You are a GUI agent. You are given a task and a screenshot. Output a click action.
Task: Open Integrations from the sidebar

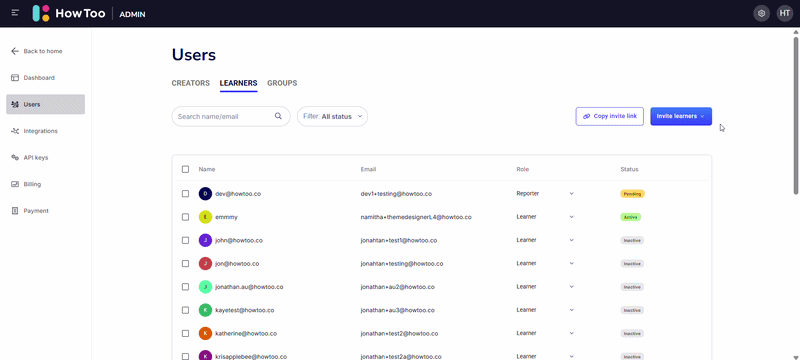[x=45, y=131]
